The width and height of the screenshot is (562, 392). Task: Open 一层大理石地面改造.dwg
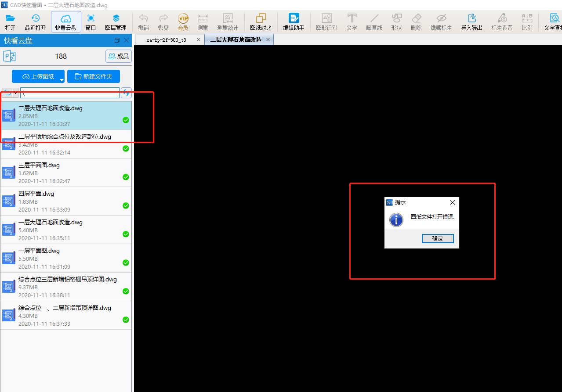pos(66,230)
